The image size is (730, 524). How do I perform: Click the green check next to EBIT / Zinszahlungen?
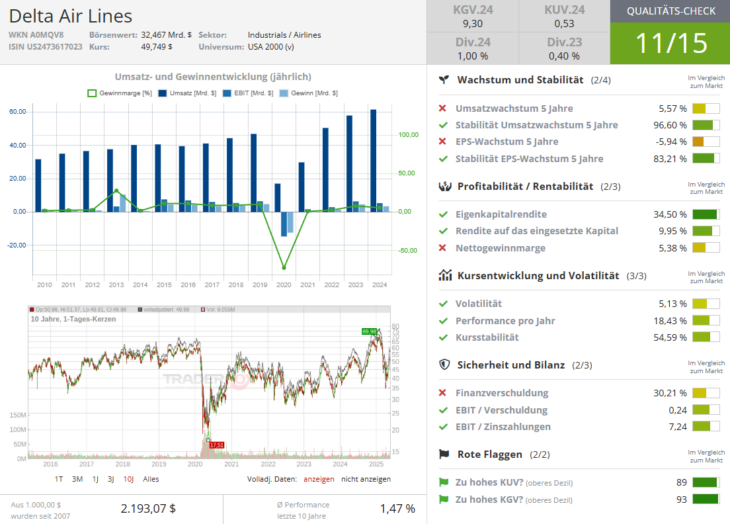(443, 427)
